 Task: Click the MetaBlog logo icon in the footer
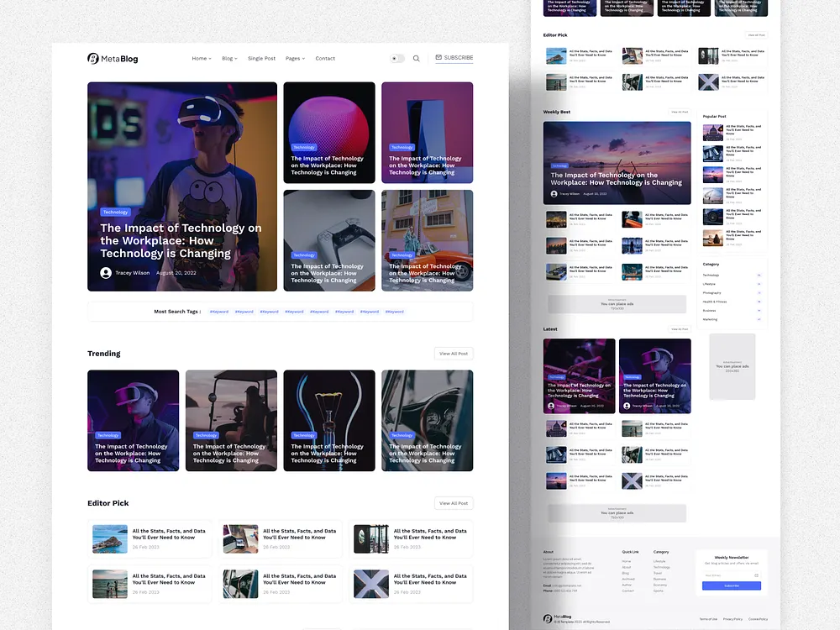[x=548, y=617]
